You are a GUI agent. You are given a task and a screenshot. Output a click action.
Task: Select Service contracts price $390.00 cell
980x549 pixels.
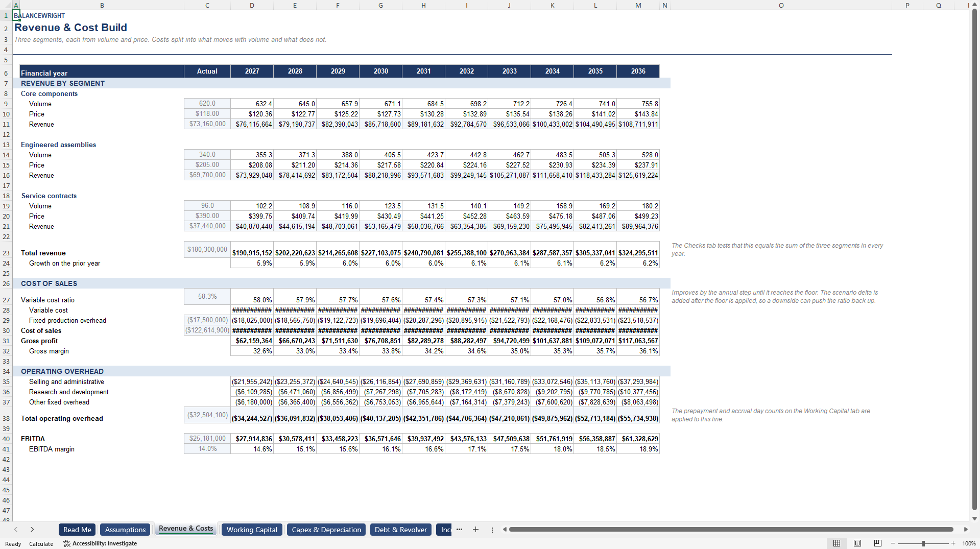click(x=207, y=216)
